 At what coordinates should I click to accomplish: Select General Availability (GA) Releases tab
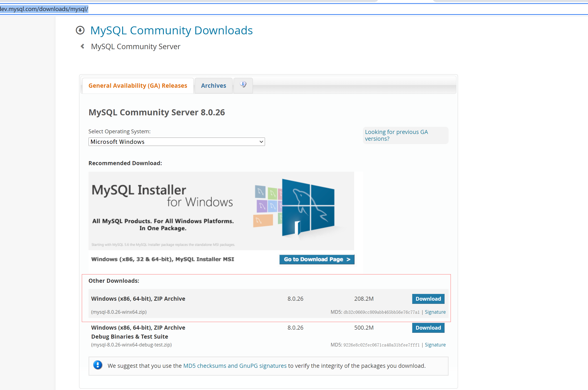pos(138,85)
